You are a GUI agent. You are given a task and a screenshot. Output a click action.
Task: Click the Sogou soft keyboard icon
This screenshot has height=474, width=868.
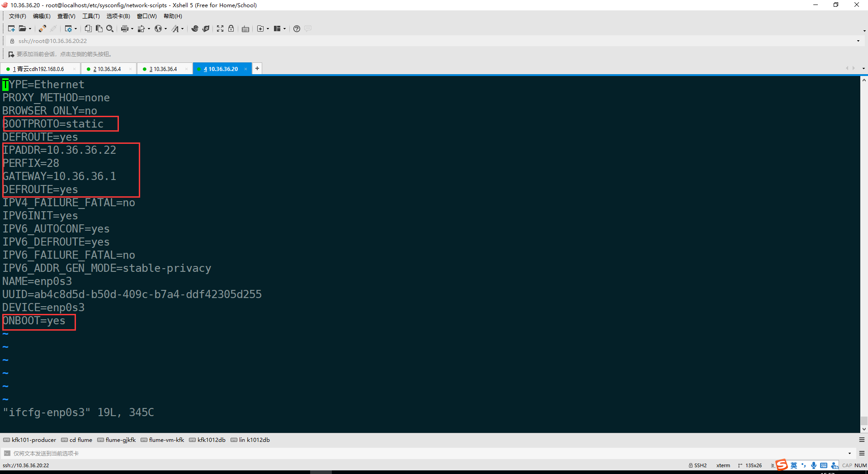(824, 465)
